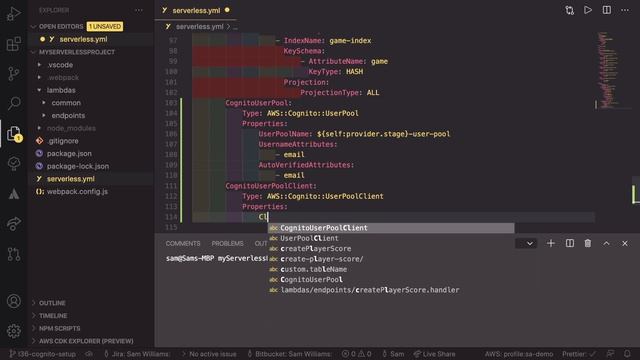
Task: Open Explorer views and more actions
Action: tap(139, 10)
